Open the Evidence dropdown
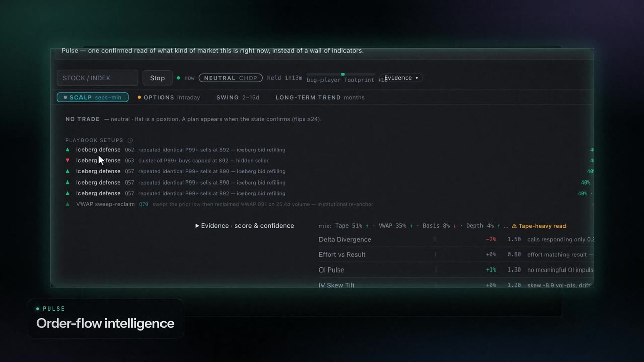 401,78
